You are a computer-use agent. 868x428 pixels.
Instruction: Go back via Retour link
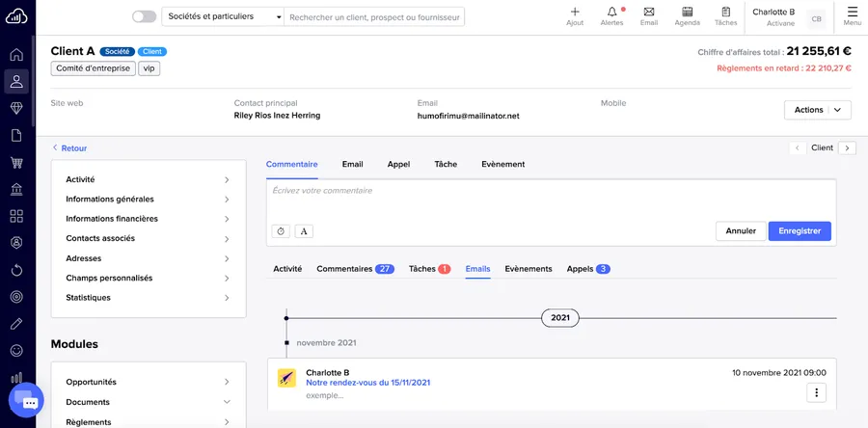point(69,148)
